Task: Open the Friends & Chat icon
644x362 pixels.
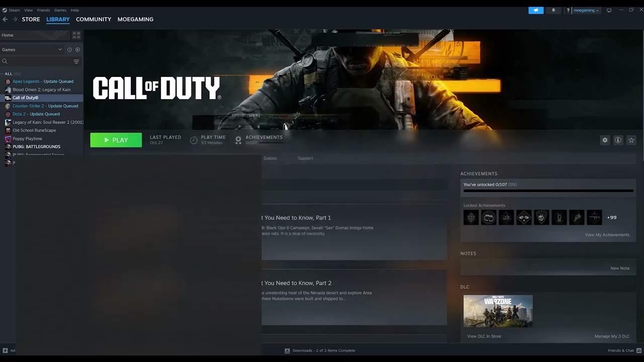Action: (x=639, y=350)
